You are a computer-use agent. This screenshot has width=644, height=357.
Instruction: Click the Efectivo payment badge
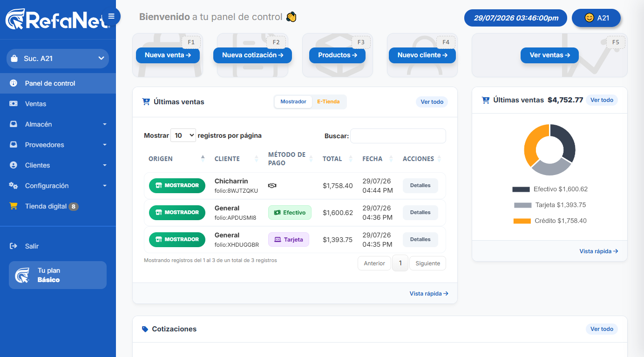(x=290, y=213)
